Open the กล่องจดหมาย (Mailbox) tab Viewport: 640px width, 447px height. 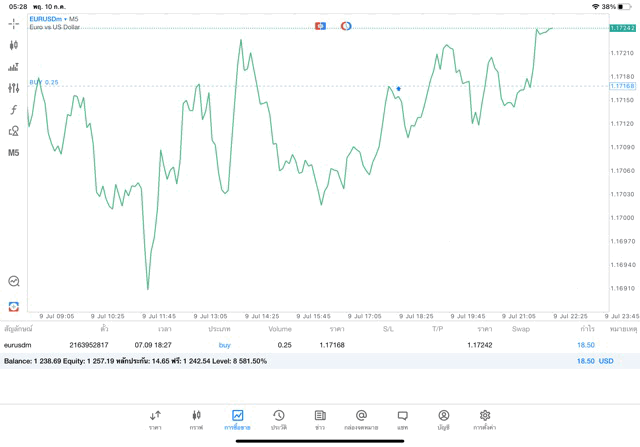pos(361,419)
